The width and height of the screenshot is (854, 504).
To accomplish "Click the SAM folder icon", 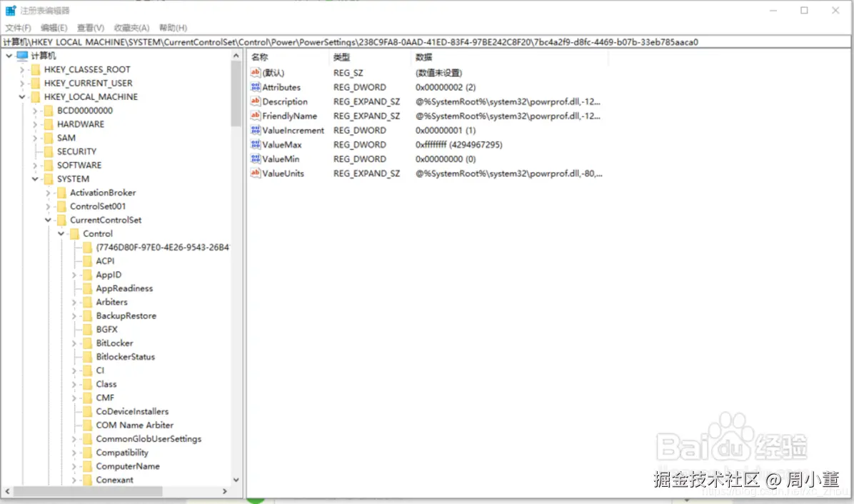I will 49,138.
